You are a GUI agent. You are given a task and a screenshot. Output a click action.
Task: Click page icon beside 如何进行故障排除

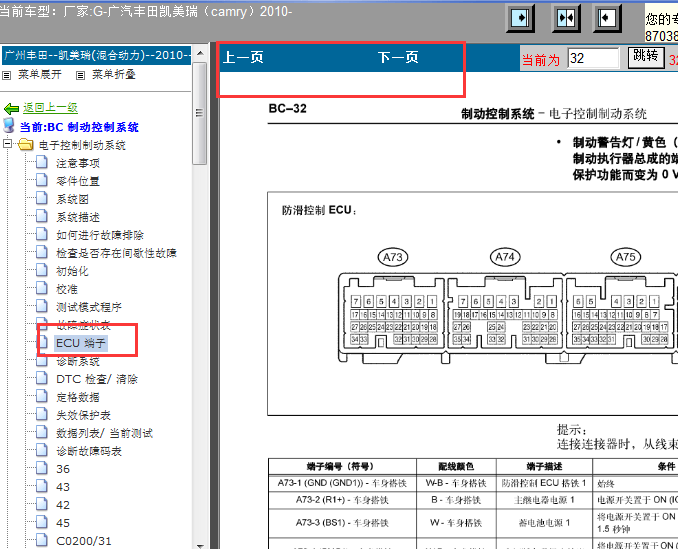click(42, 234)
